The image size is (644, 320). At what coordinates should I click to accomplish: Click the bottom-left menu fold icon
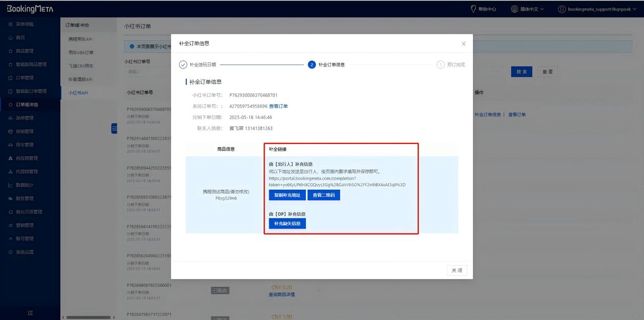coord(30,313)
